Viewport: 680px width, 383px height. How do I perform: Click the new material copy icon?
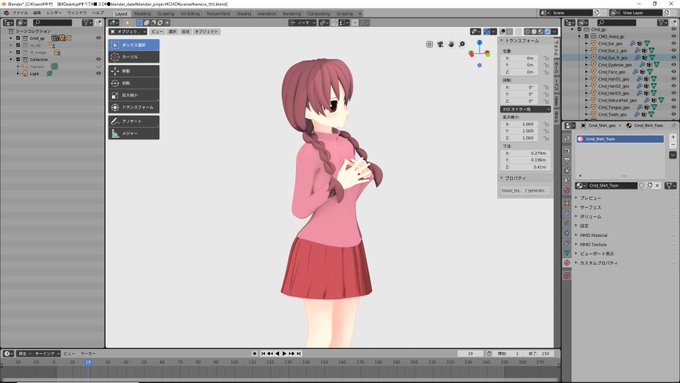650,186
